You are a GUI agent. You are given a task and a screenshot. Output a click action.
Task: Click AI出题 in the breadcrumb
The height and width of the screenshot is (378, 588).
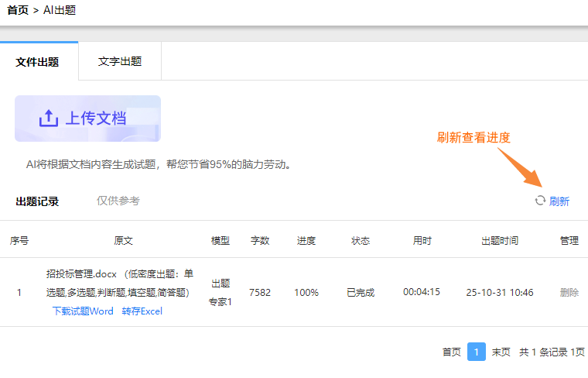point(60,10)
